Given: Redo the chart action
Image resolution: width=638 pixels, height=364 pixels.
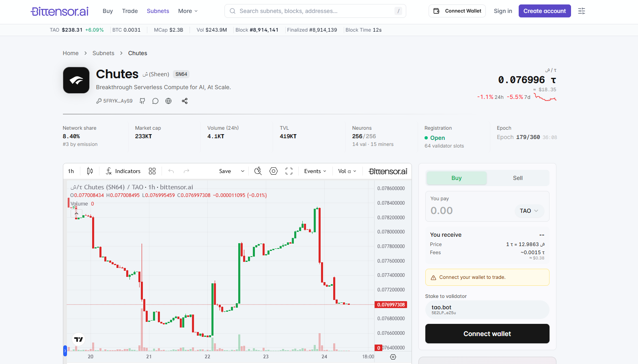Looking at the screenshot, I should [x=186, y=171].
